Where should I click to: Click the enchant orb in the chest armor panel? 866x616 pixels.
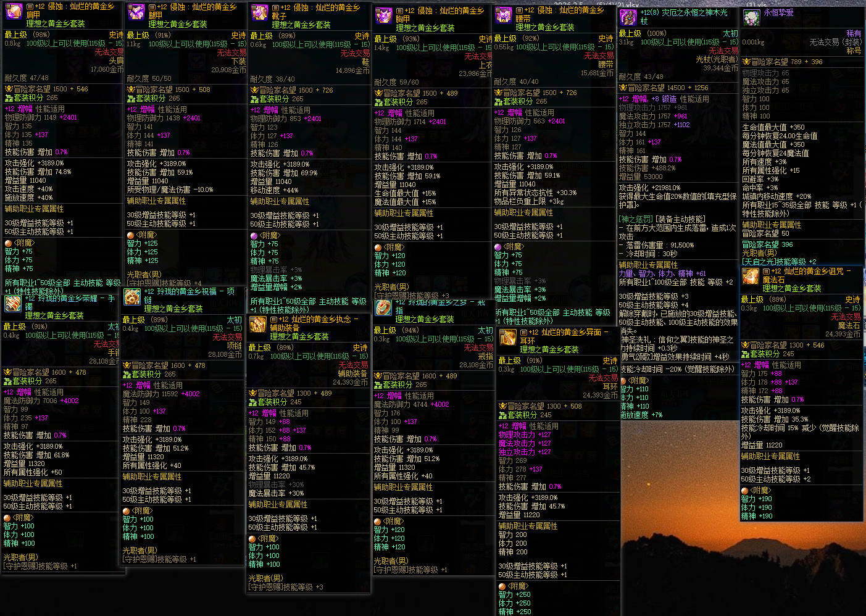tap(378, 247)
